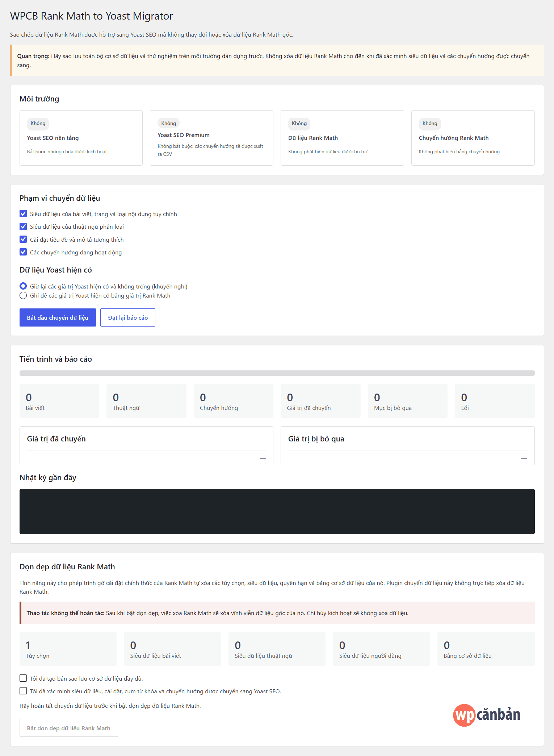Uncheck post, page and custom content metadata checkbox
The image size is (554, 756).
[x=23, y=214]
